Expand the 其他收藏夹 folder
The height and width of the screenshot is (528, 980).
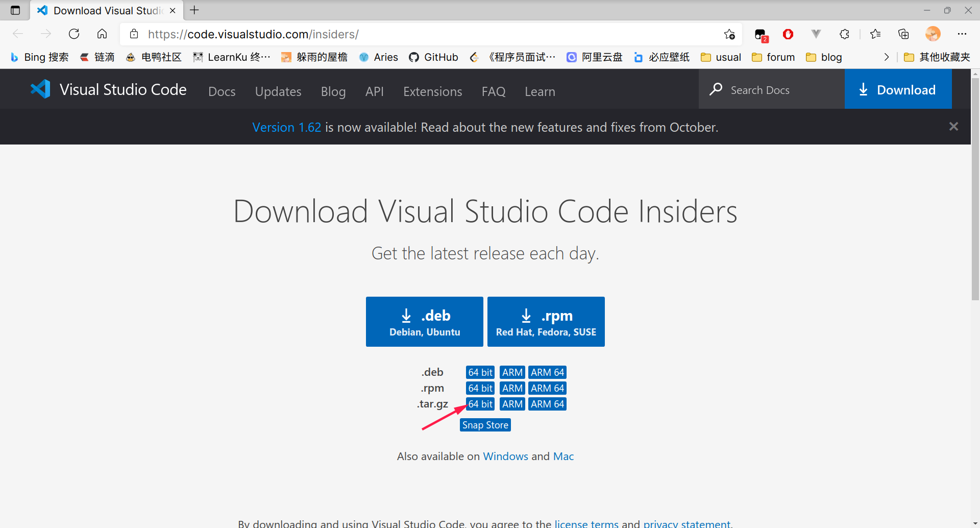[x=937, y=57]
